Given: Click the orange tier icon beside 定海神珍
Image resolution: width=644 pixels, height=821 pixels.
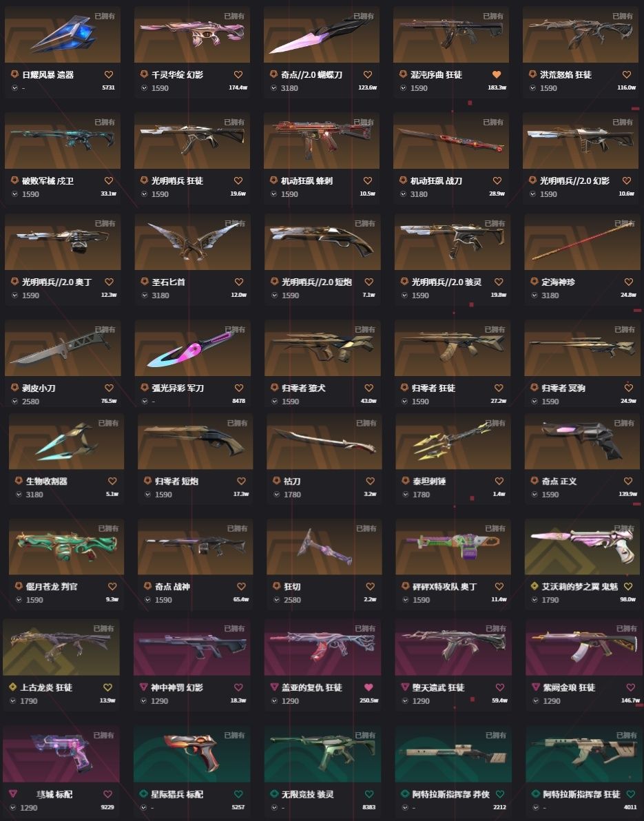Looking at the screenshot, I should [534, 282].
